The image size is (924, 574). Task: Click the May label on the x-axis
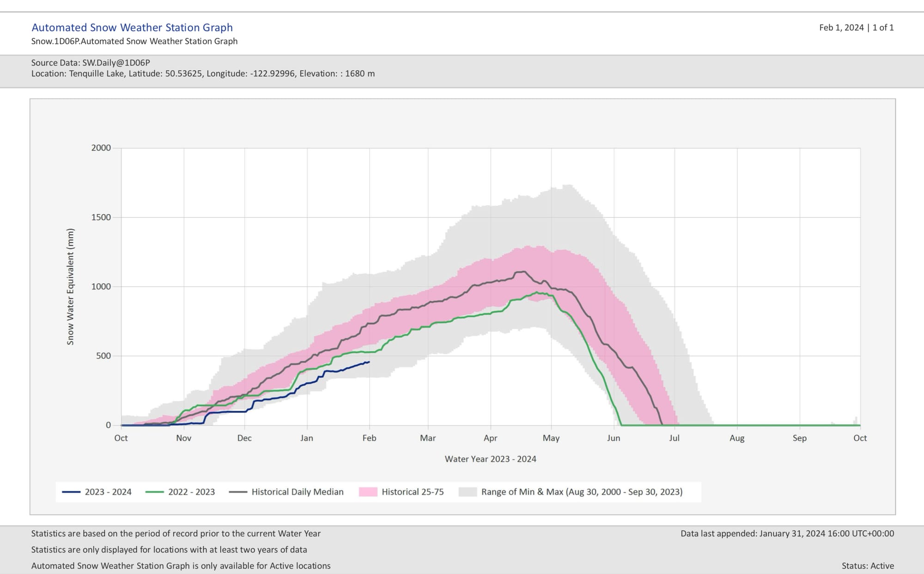coord(551,438)
